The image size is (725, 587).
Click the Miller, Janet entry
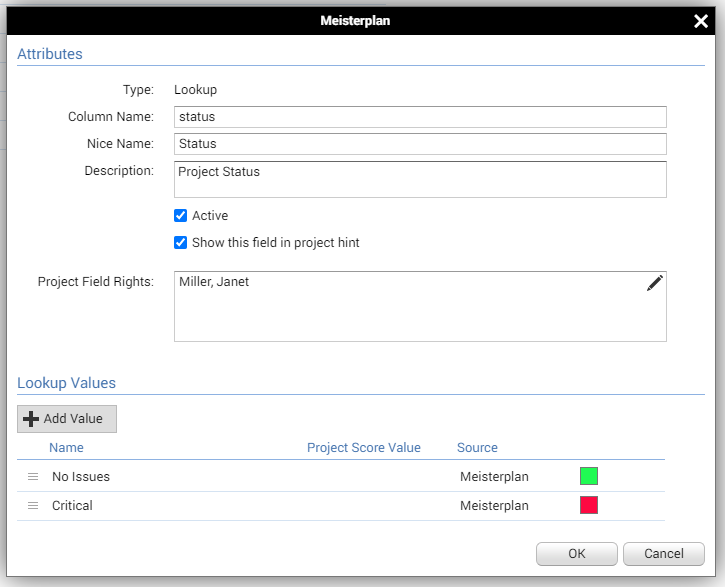(x=214, y=282)
